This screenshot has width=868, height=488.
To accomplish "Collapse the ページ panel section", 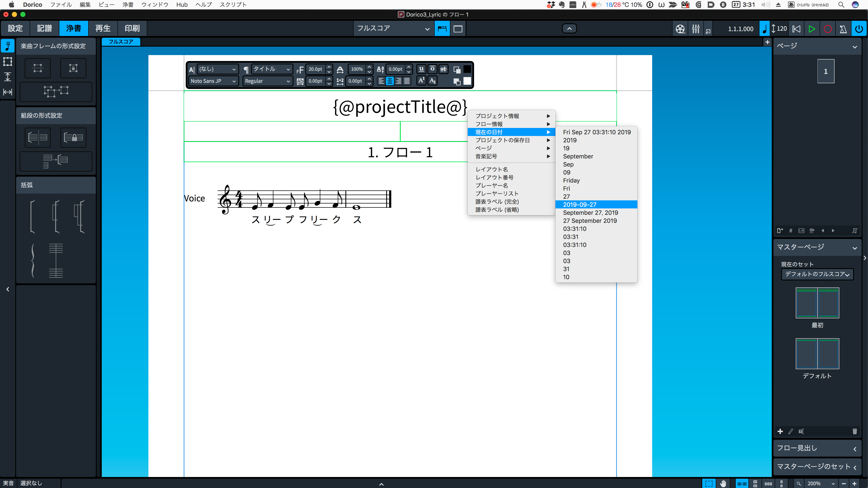I will click(x=855, y=46).
